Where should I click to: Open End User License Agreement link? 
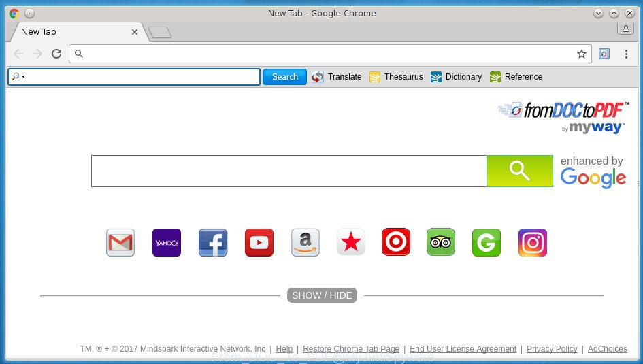(463, 349)
